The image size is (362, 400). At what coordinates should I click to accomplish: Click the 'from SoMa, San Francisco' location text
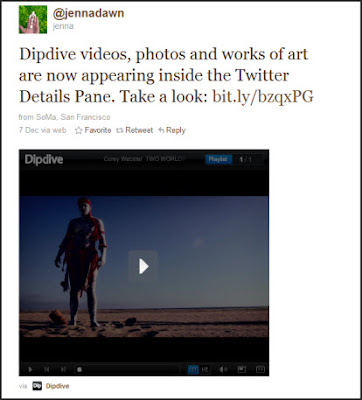click(x=64, y=117)
